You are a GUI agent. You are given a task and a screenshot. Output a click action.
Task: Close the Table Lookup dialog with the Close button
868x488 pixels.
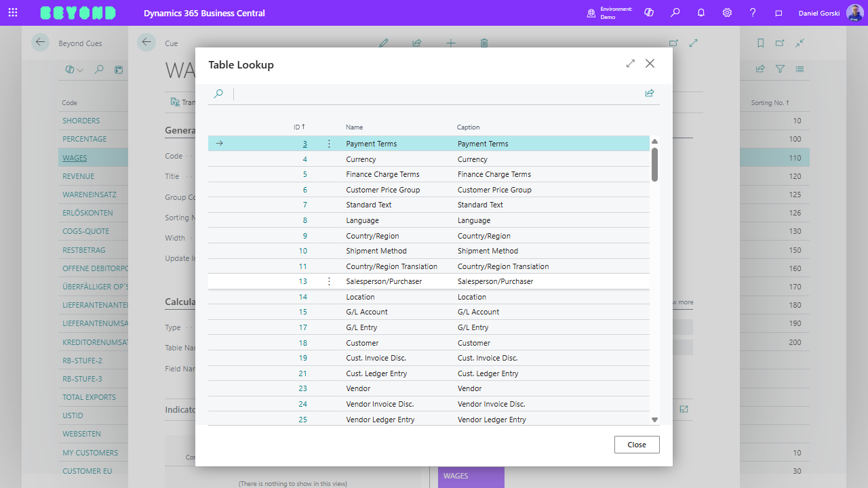(x=636, y=444)
